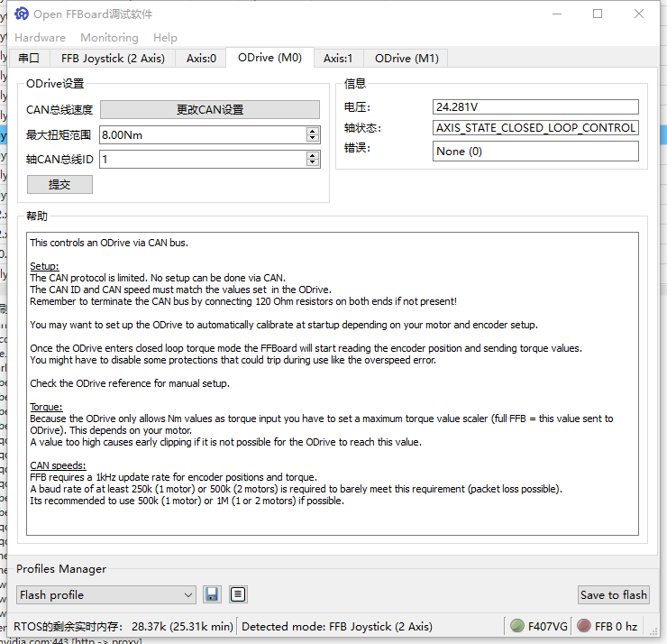
Task: Expand the Flash profile dropdown
Action: 187,595
